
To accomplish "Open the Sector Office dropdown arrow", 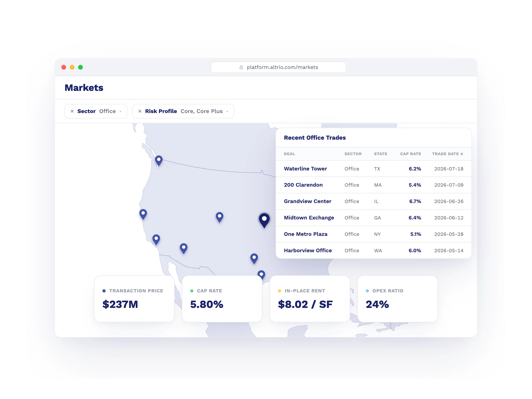I will [120, 111].
